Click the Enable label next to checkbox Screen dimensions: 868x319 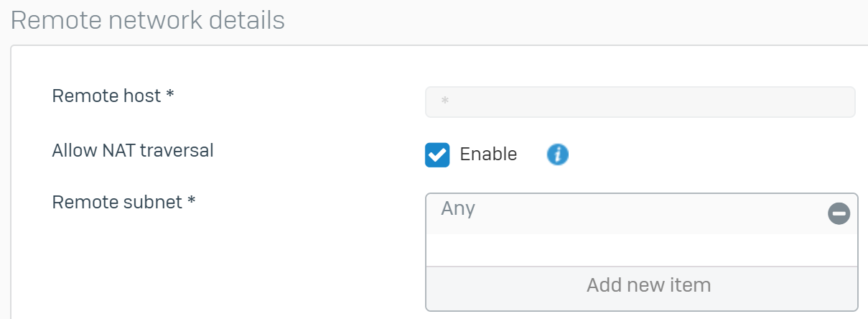[x=488, y=154]
